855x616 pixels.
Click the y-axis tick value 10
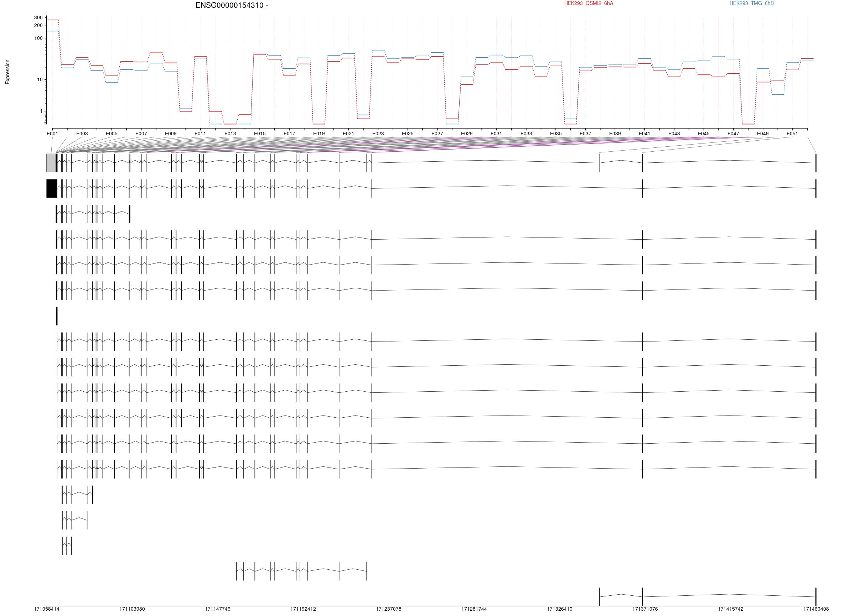tap(40, 79)
